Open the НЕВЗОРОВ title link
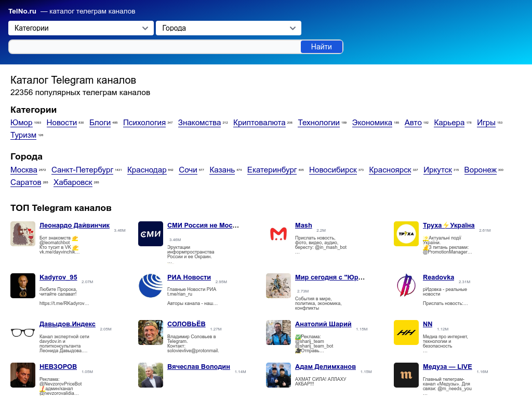The width and height of the screenshot is (532, 399). click(58, 367)
